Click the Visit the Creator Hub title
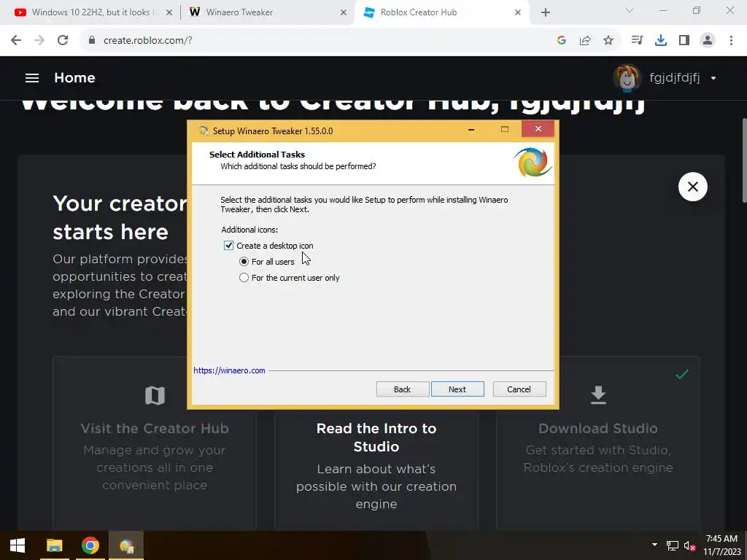Image resolution: width=747 pixels, height=560 pixels. coord(155,428)
